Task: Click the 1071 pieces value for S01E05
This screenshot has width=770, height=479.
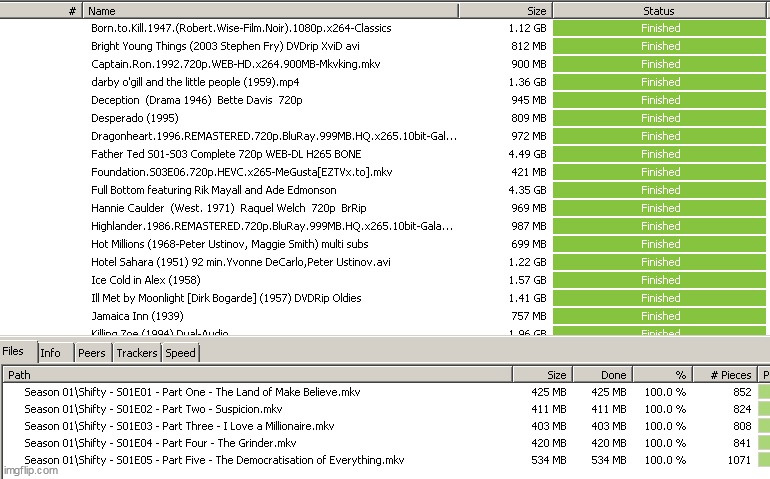Action: click(x=739, y=460)
